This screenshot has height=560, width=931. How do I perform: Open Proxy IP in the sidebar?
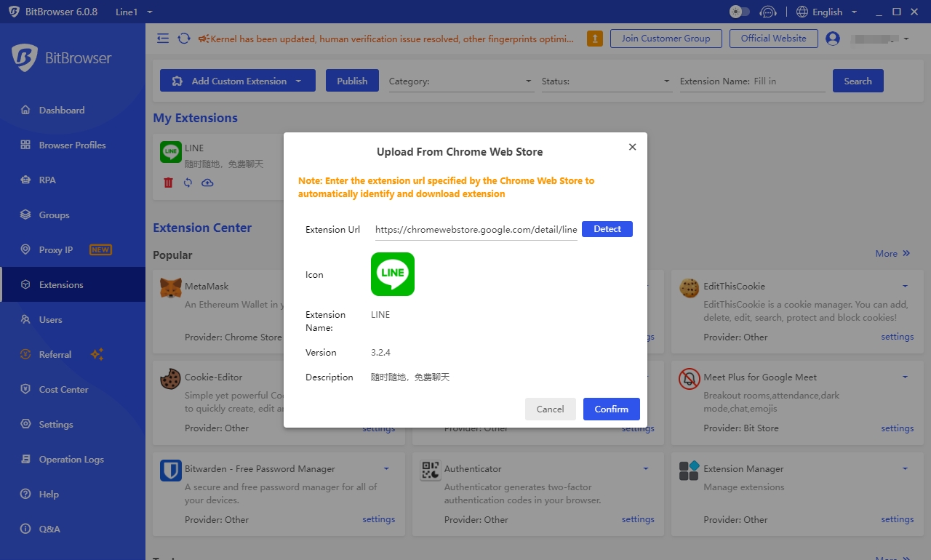point(73,249)
